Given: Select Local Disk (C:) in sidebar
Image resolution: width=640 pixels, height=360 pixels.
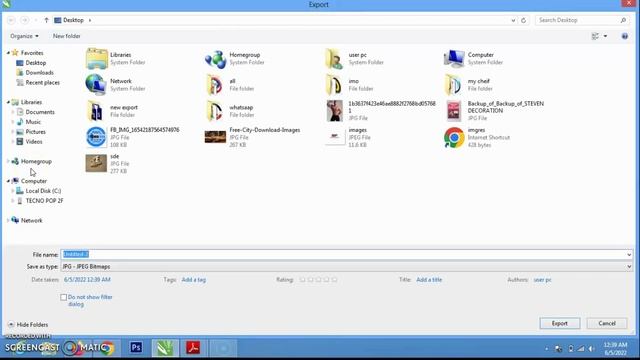Looking at the screenshot, I should pyautogui.click(x=43, y=191).
